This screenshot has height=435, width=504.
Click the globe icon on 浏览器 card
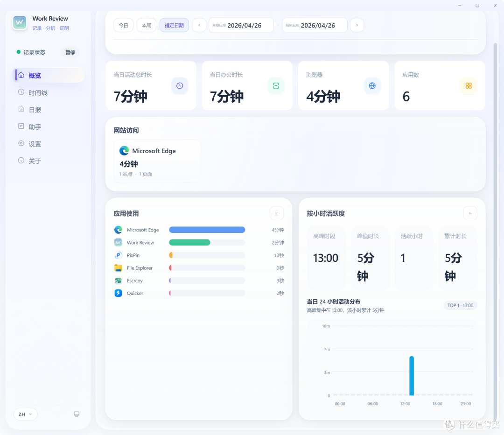tap(372, 85)
